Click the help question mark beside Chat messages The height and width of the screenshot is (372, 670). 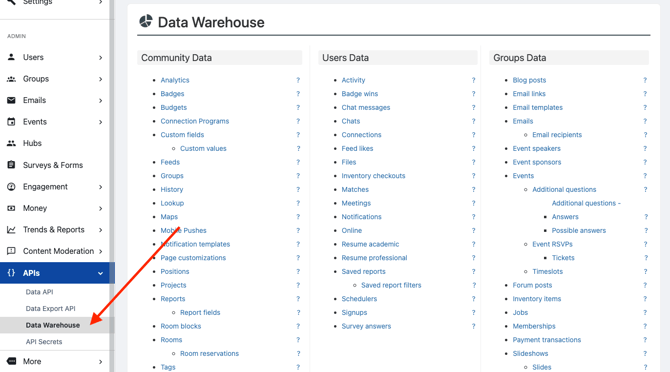473,107
